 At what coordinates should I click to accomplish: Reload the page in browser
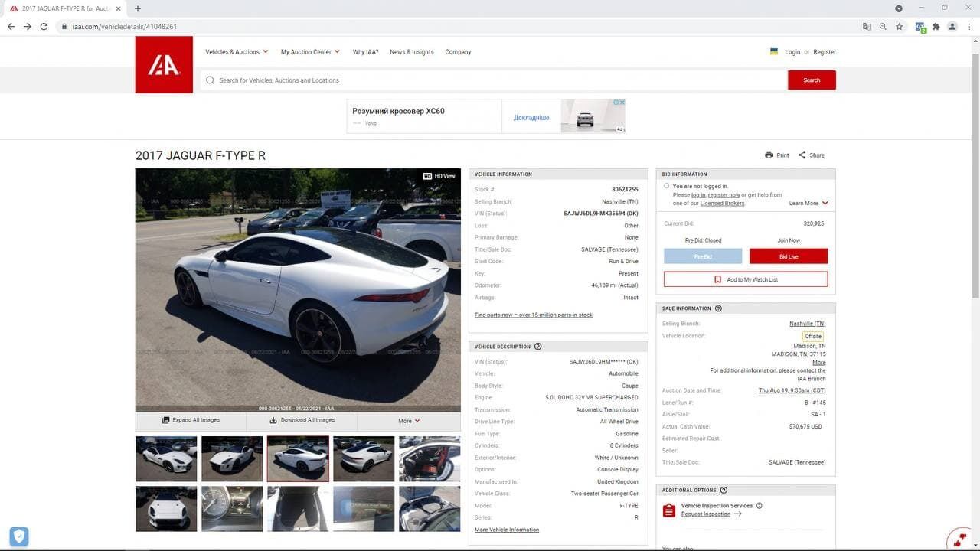(44, 27)
